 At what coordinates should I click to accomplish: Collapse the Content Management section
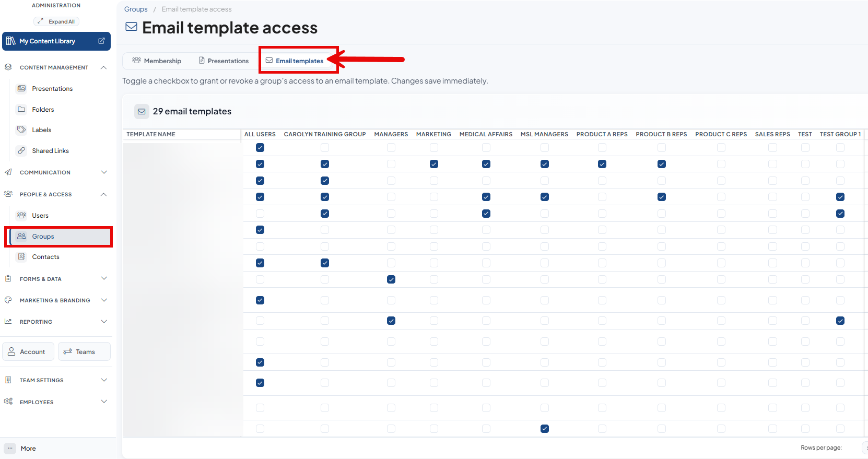104,67
